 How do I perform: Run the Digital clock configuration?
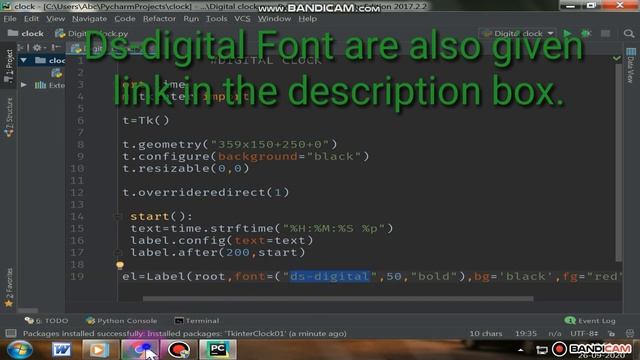pos(567,33)
